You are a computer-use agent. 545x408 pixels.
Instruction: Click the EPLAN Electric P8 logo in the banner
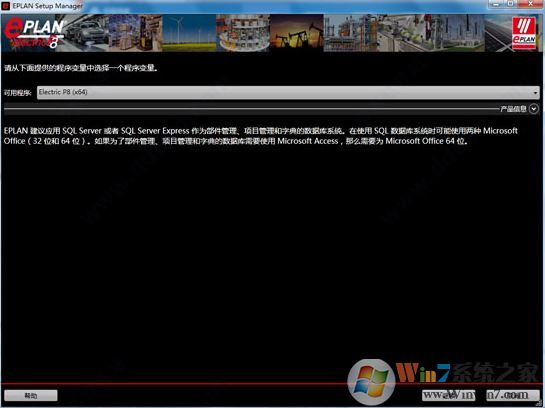click(34, 34)
